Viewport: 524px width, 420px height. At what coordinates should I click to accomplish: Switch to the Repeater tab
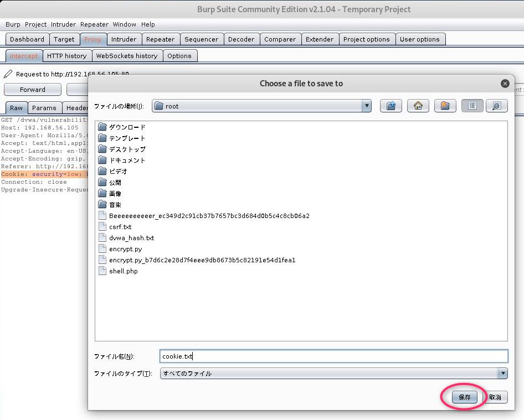161,39
